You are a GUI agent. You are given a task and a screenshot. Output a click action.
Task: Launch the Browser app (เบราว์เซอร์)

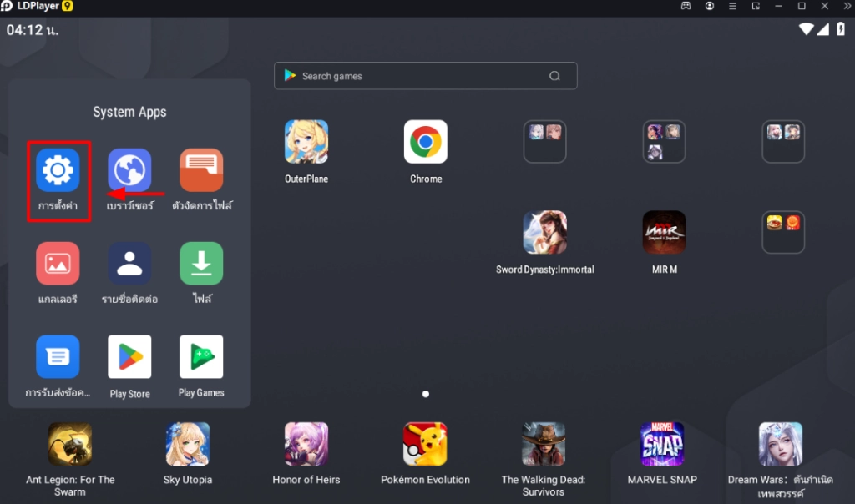pos(129,170)
